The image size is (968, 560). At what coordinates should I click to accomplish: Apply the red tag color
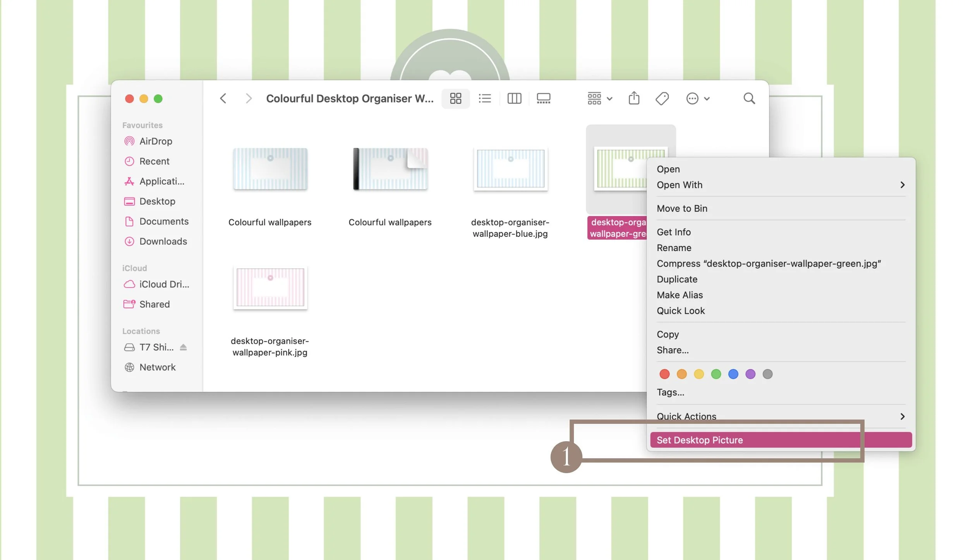click(x=664, y=374)
